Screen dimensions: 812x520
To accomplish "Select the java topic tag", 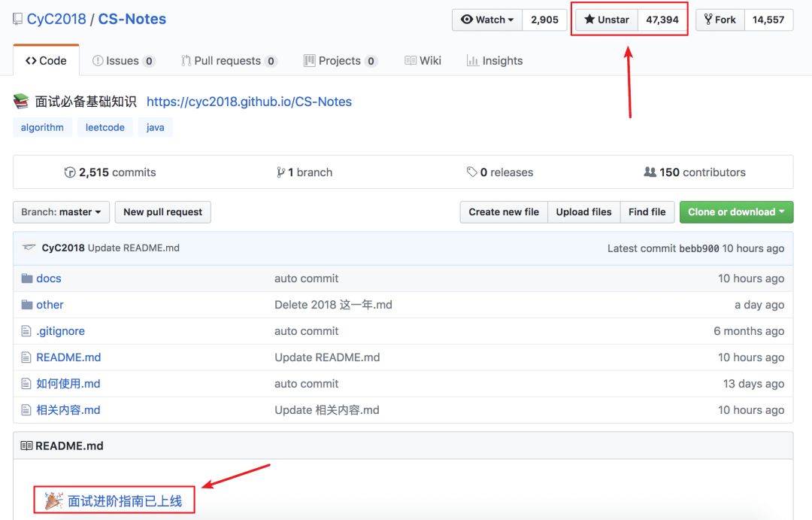I will tap(155, 127).
